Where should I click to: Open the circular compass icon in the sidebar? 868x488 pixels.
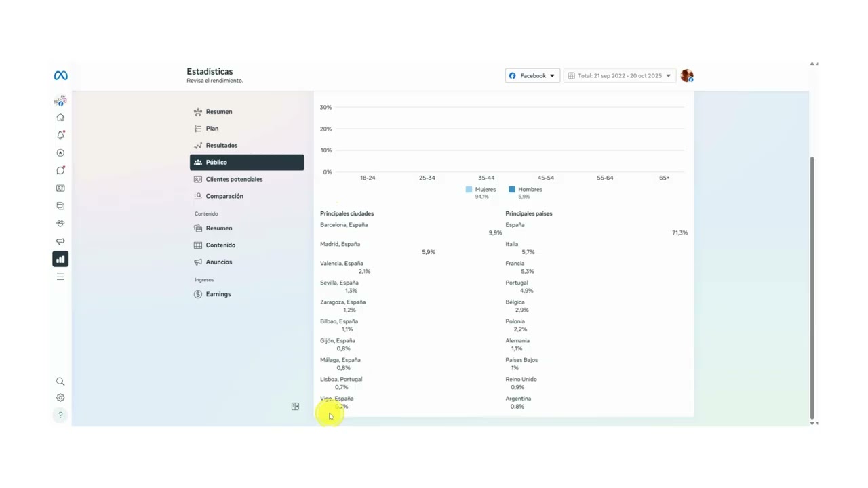60,152
